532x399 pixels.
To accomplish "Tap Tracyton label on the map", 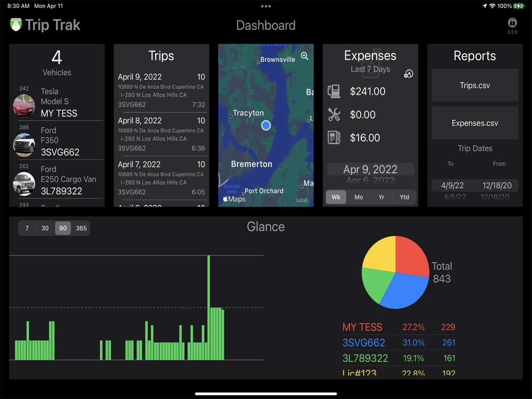I will pos(248,113).
